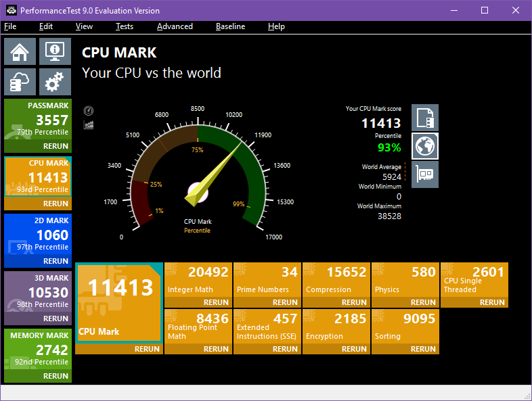Select the Integer Math 20492 result tile

coord(198,280)
